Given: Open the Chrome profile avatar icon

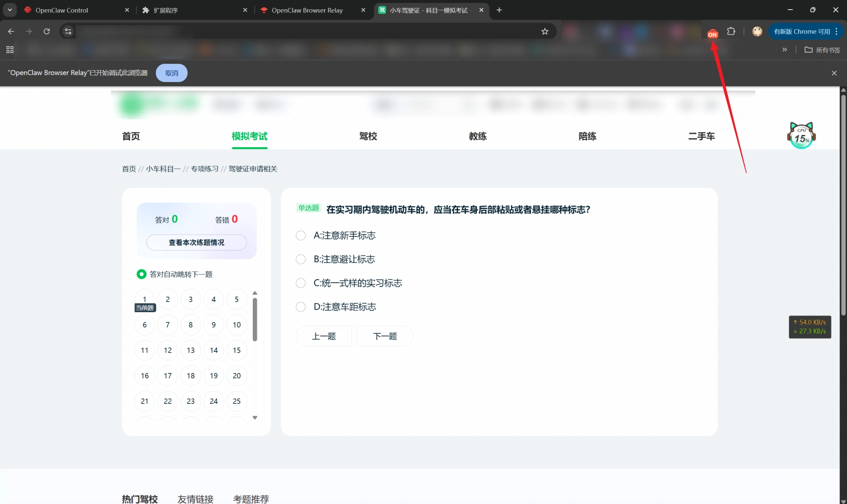Looking at the screenshot, I should [757, 31].
